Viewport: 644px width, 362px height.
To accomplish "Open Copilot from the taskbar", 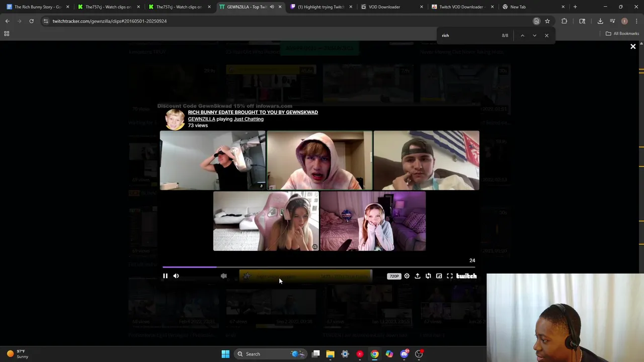I will point(389,354).
